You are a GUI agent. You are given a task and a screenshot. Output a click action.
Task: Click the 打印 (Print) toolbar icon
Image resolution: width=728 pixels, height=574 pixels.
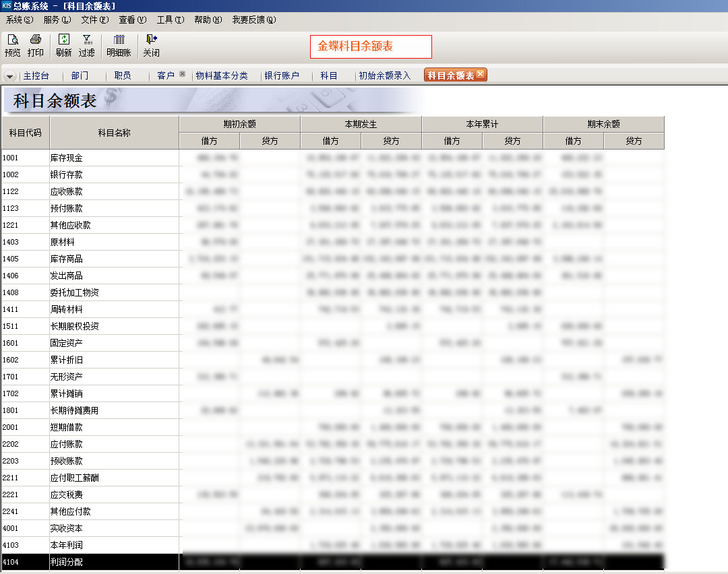[36, 40]
